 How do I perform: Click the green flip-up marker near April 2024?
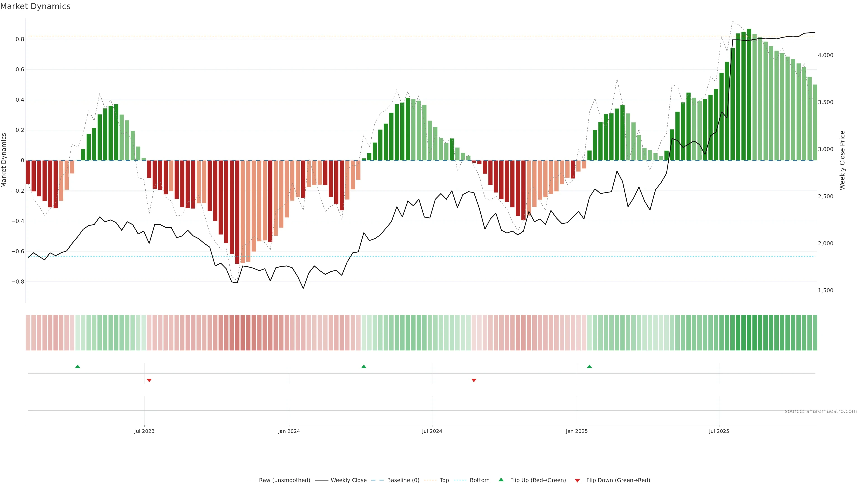[x=363, y=366]
